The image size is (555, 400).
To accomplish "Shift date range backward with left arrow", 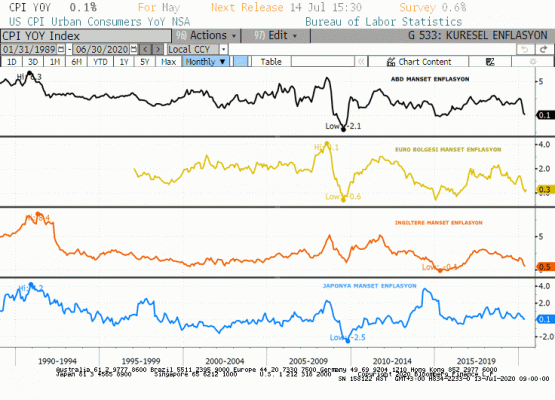I will (145, 49).
